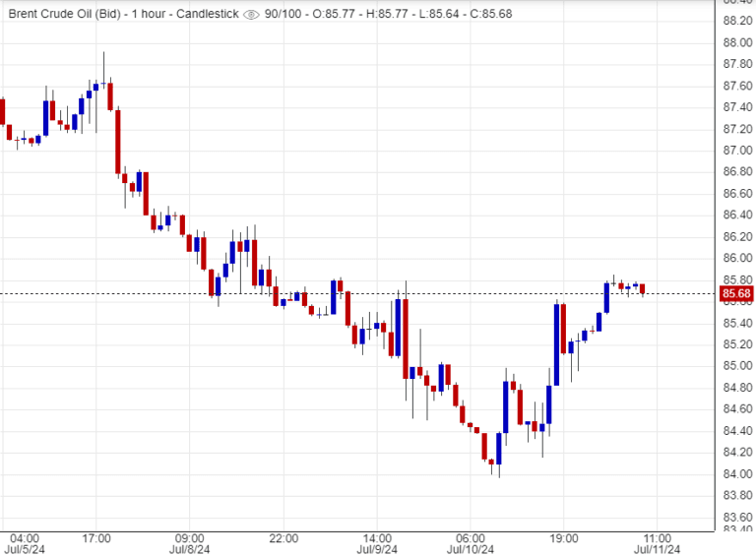Toggle the eye visibility icon beside Candlestick
The height and width of the screenshot is (556, 756).
tap(251, 15)
